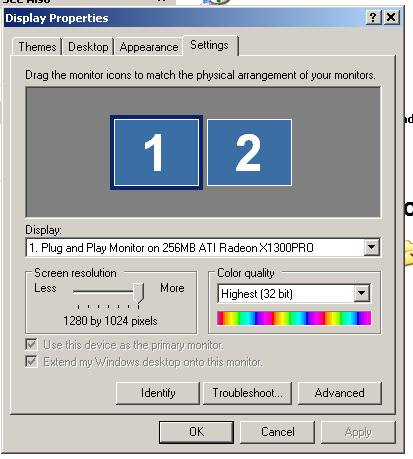Open the Highest (32 bit) combo box

point(294,294)
